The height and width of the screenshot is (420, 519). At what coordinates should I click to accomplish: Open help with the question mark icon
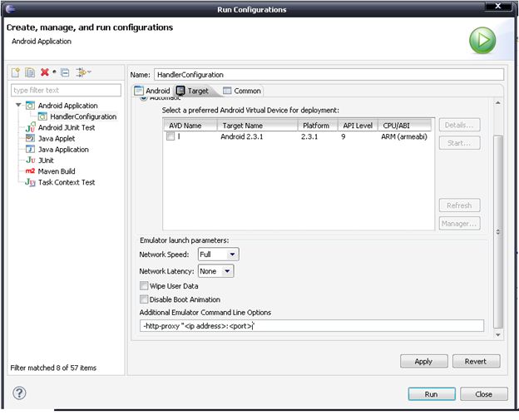(19, 393)
